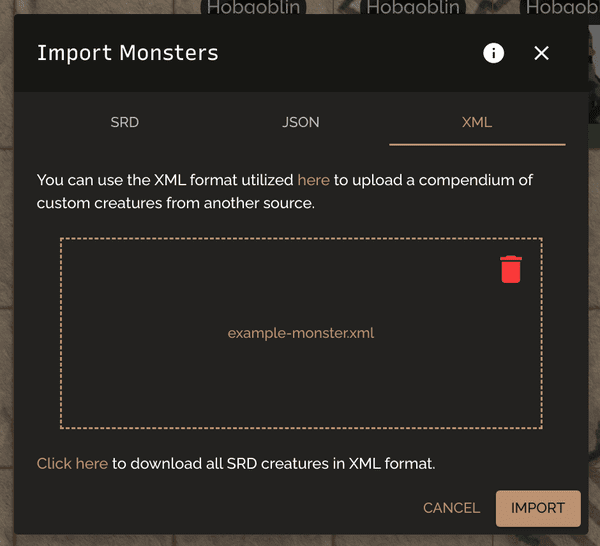This screenshot has width=600, height=546.
Task: Switch to the JSON tab
Action: [301, 122]
